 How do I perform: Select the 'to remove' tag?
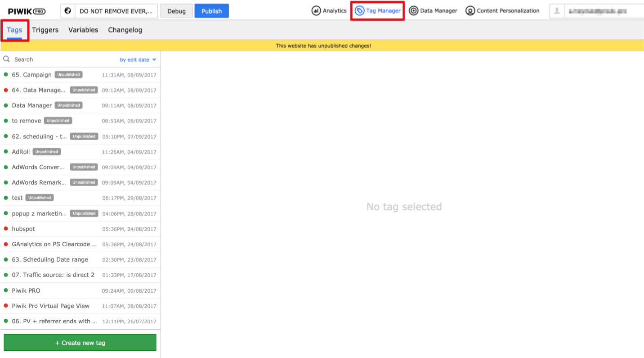click(x=80, y=121)
